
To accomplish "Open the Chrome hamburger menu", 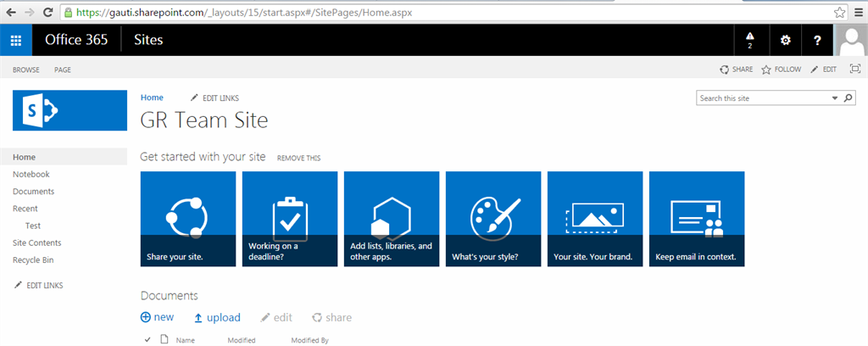I will [858, 12].
